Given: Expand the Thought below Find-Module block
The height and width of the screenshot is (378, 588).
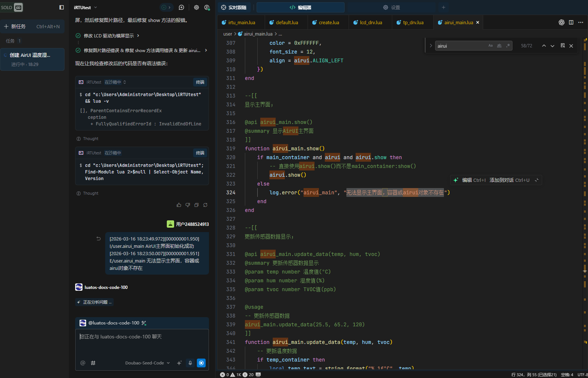Looking at the screenshot, I should pyautogui.click(x=87, y=193).
